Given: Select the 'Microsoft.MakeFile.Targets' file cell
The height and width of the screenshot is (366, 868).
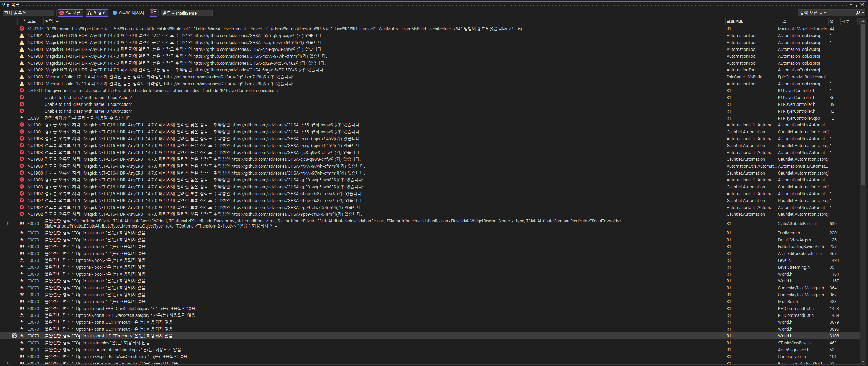Looking at the screenshot, I should point(802,29).
